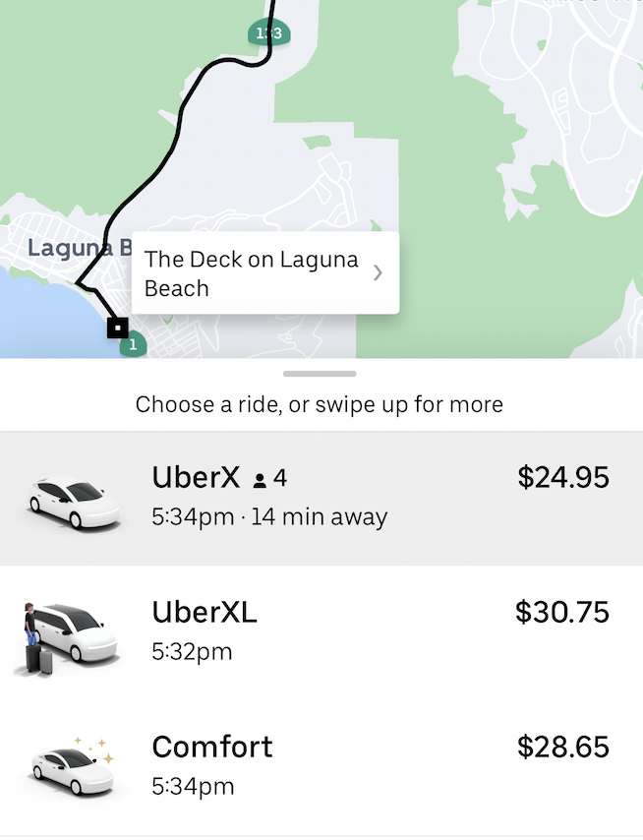Tap the Comfort car with sparkles icon
This screenshot has height=840, width=643.
[73, 766]
